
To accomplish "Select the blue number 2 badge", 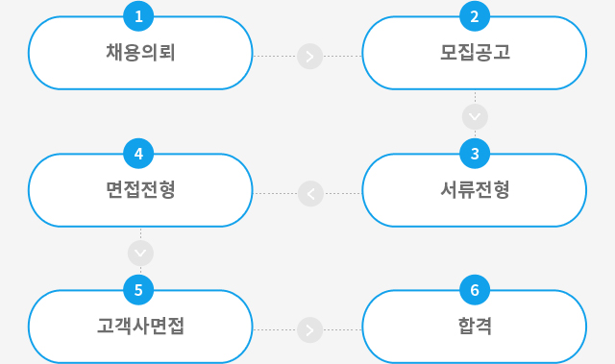I will click(475, 16).
